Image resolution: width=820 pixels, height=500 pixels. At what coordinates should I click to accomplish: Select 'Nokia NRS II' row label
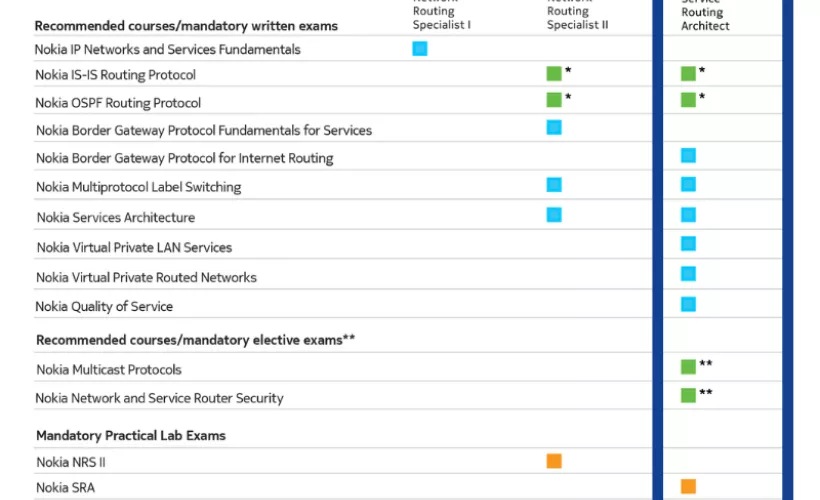pos(71,462)
